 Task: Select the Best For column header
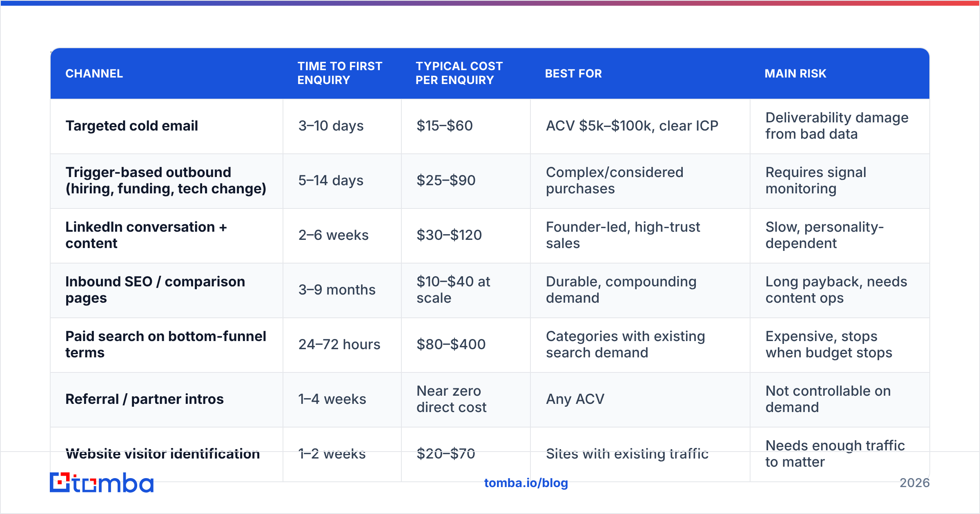coord(573,73)
